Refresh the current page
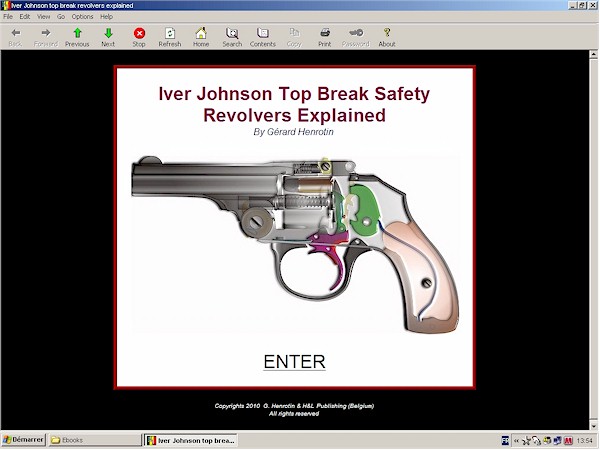This screenshot has height=450, width=600. point(170,33)
